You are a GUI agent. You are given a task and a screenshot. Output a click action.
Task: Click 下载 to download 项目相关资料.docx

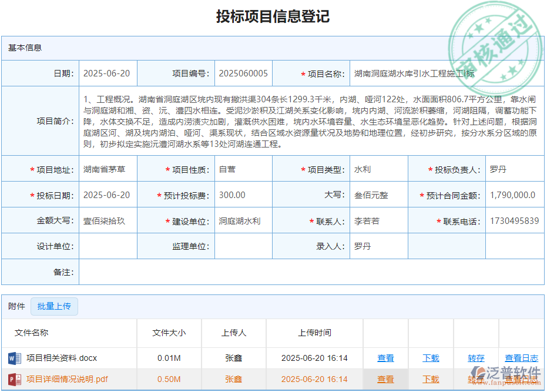(429, 358)
